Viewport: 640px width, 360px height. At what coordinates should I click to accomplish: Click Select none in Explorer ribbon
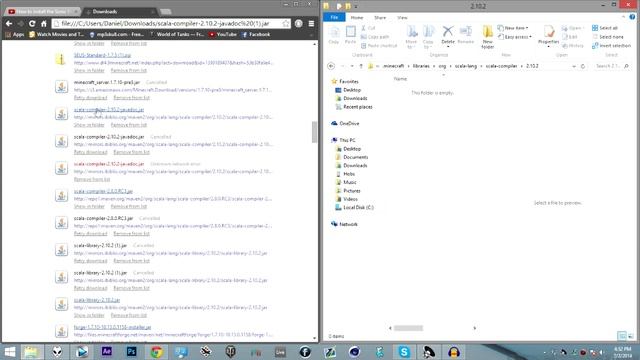click(607, 37)
